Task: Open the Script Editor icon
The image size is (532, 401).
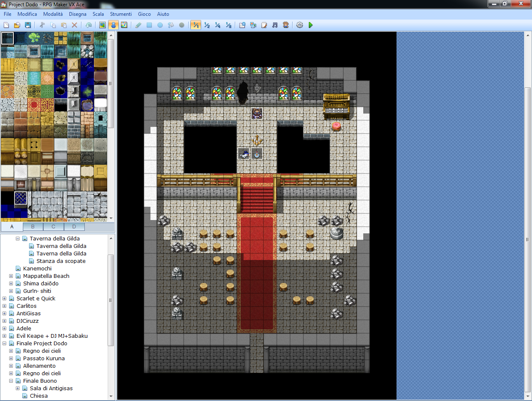Action: tap(264, 25)
